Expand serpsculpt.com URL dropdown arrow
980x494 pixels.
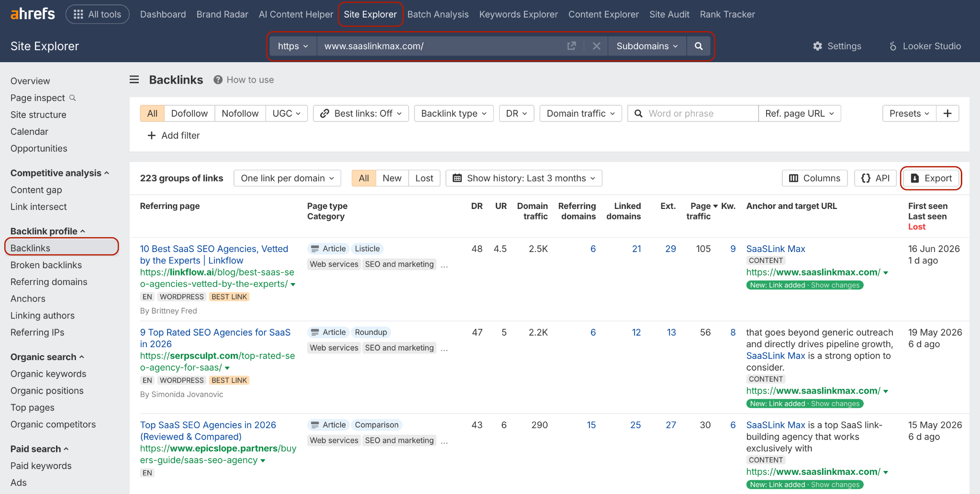[x=227, y=368]
